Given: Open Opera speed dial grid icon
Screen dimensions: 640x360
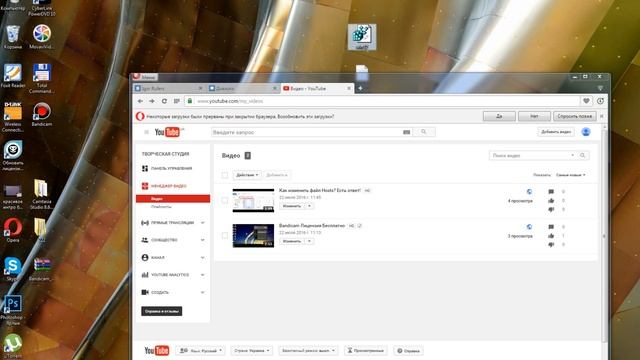Looking at the screenshot, I should tap(177, 101).
